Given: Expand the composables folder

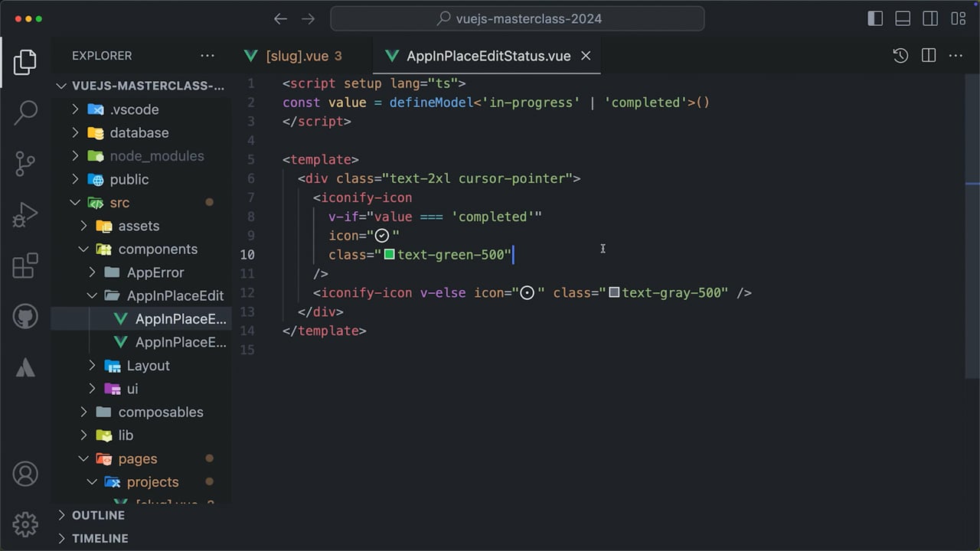Looking at the screenshot, I should point(142,412).
